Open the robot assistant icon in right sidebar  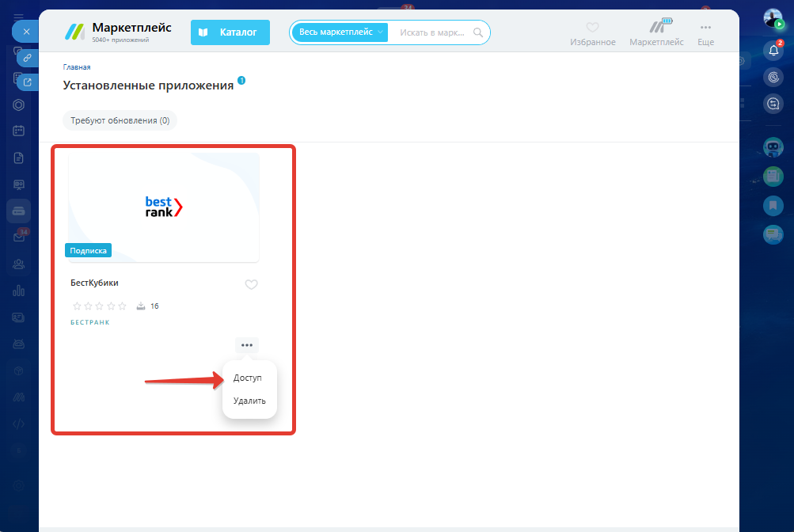click(x=773, y=147)
